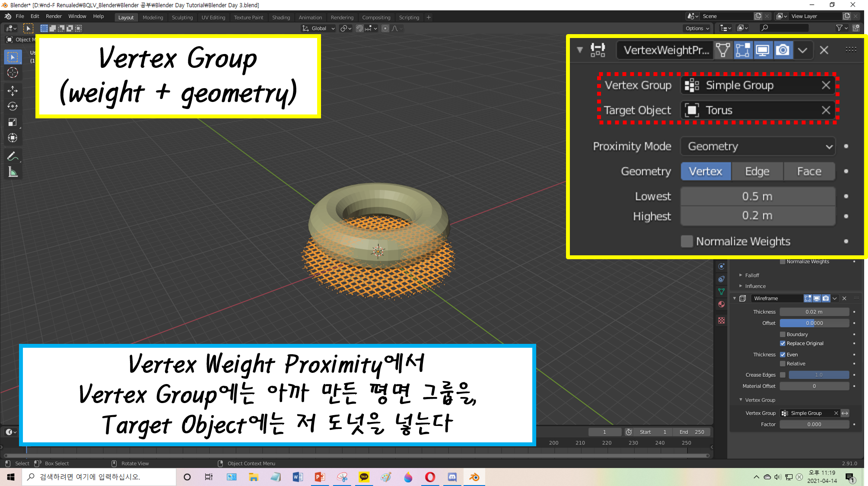
Task: Click the Wireframe Offset slider
Action: click(814, 323)
